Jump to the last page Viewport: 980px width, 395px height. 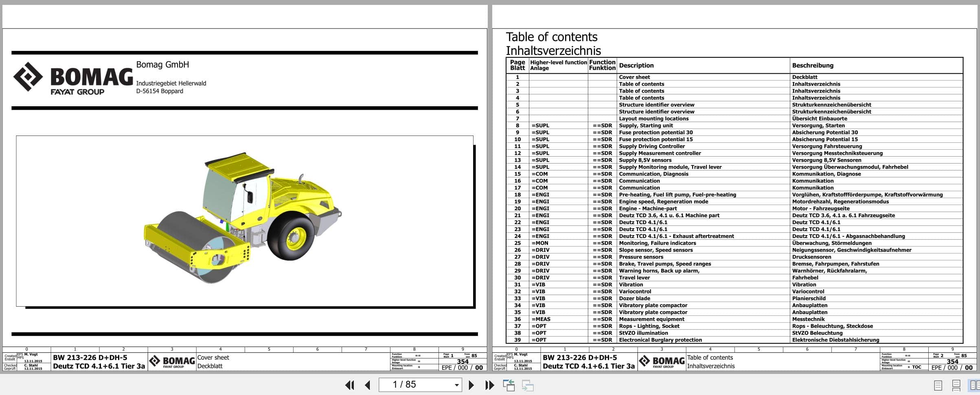tap(489, 385)
